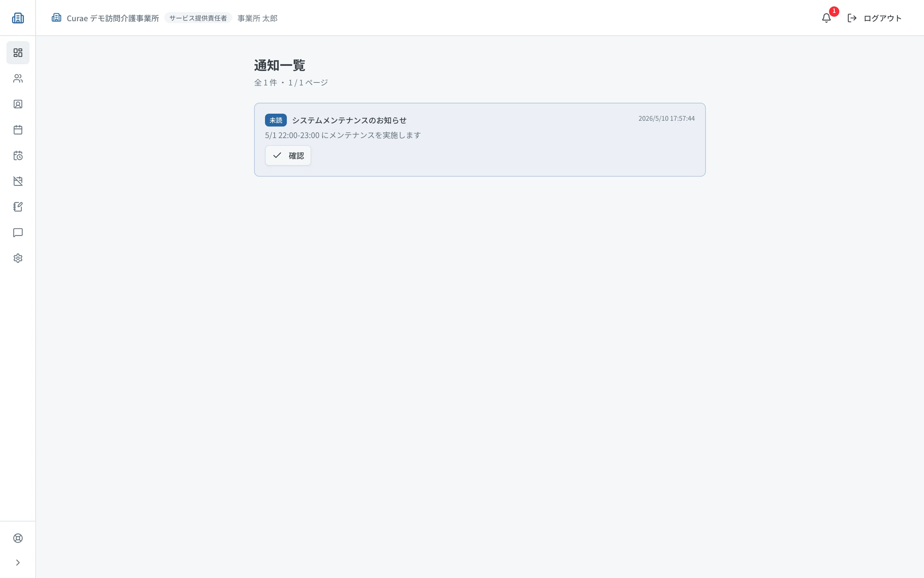Open the システムメンテナンスのお知らせ notification title
This screenshot has width=924, height=578.
(349, 120)
